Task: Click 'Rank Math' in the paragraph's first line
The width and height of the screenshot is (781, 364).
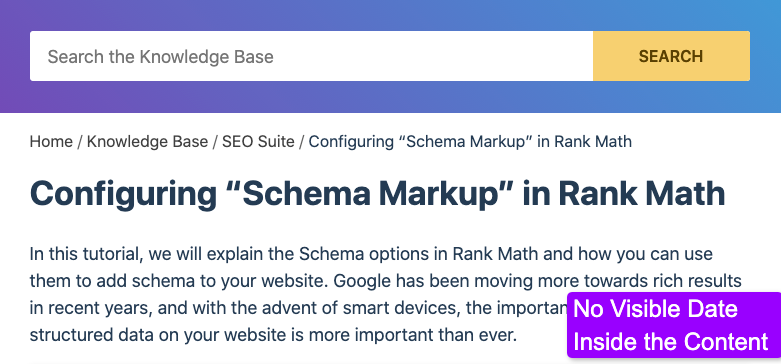Action: 495,254
